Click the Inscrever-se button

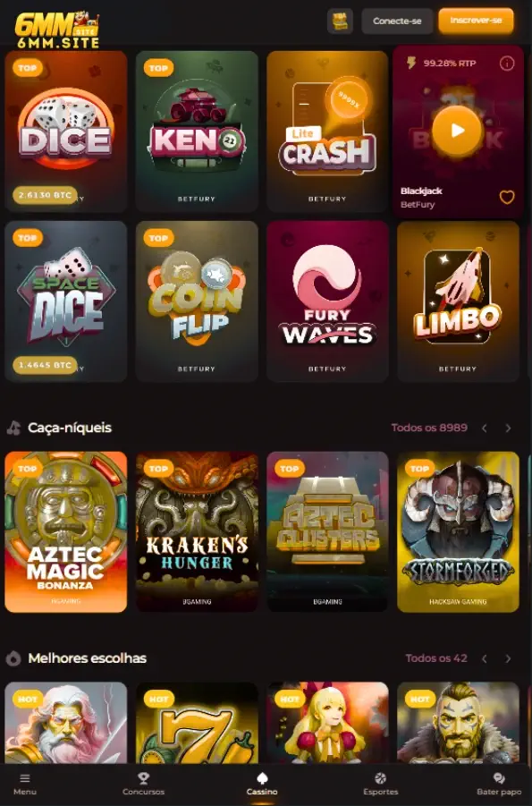pyautogui.click(x=476, y=21)
